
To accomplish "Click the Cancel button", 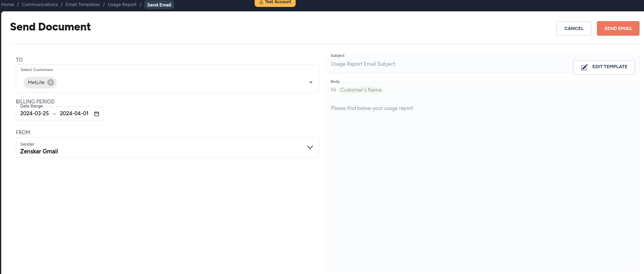I will 574,28.
